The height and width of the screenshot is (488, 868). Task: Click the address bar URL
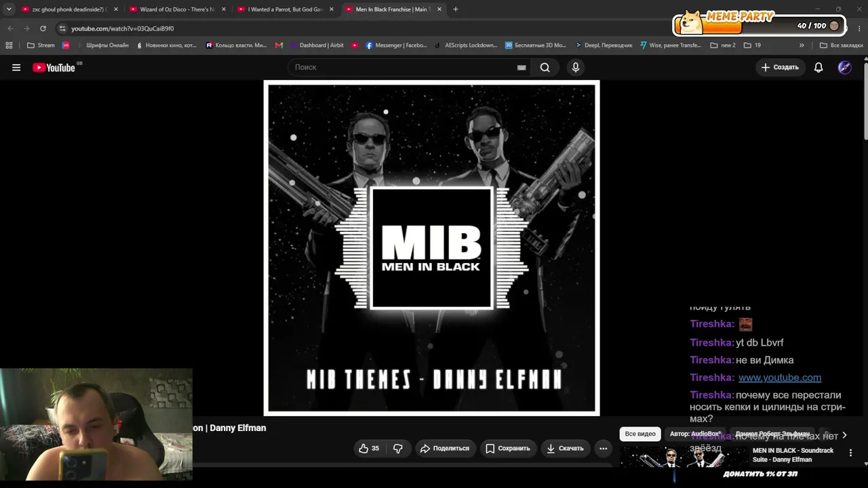pyautogui.click(x=123, y=28)
